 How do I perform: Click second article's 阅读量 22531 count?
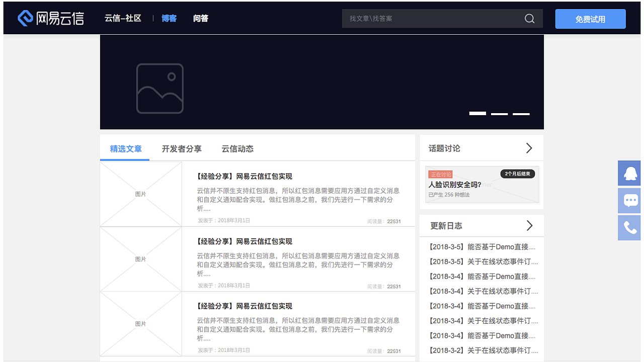point(384,287)
